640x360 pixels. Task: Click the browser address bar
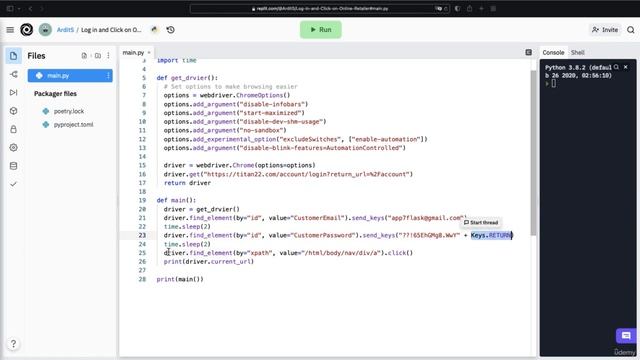(x=320, y=9)
